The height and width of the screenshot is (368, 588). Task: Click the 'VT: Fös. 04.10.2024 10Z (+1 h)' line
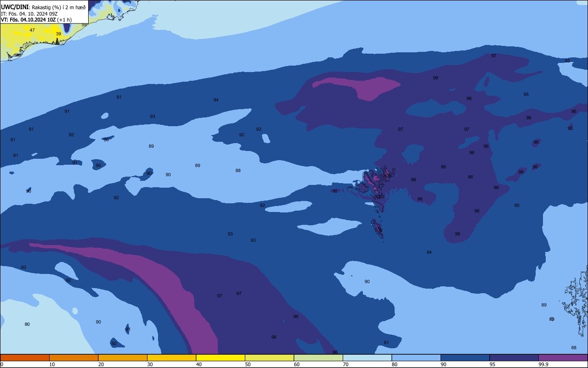36,20
